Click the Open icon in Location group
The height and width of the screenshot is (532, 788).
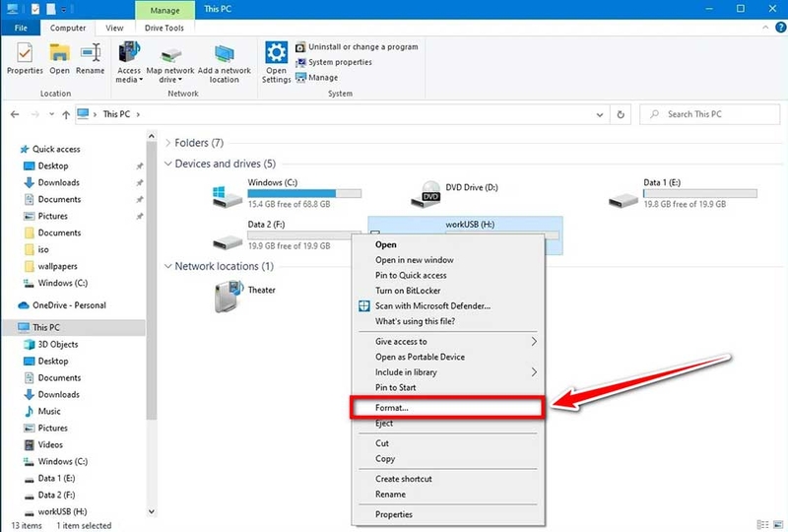59,58
